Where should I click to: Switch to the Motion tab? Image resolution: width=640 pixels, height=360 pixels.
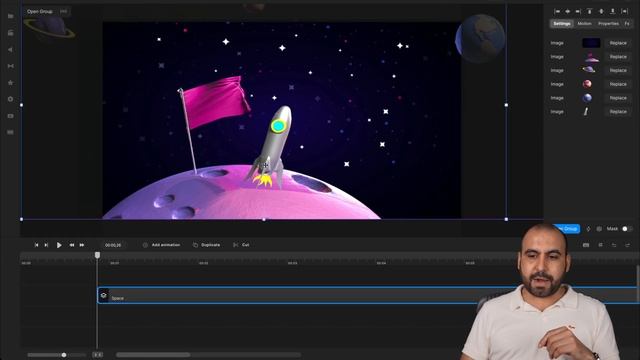[x=584, y=24]
